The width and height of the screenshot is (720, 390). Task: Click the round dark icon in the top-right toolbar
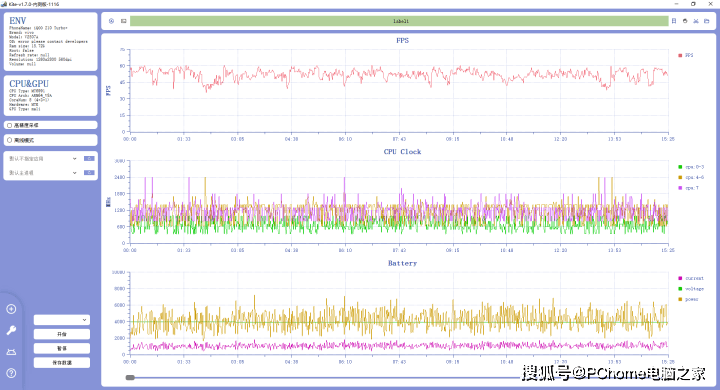pos(685,21)
